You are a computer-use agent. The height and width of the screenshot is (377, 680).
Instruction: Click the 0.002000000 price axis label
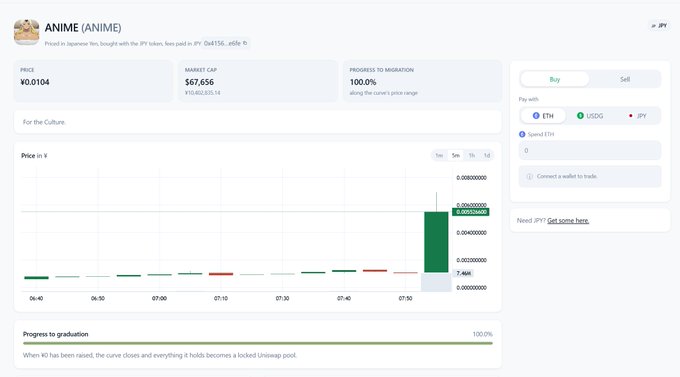tap(471, 260)
